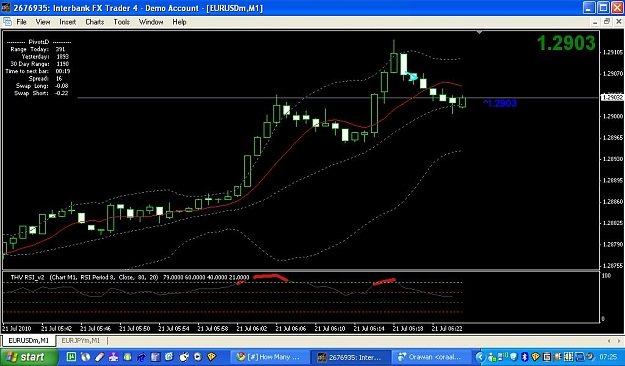
Task: Open the Insert menu
Action: (x=67, y=22)
